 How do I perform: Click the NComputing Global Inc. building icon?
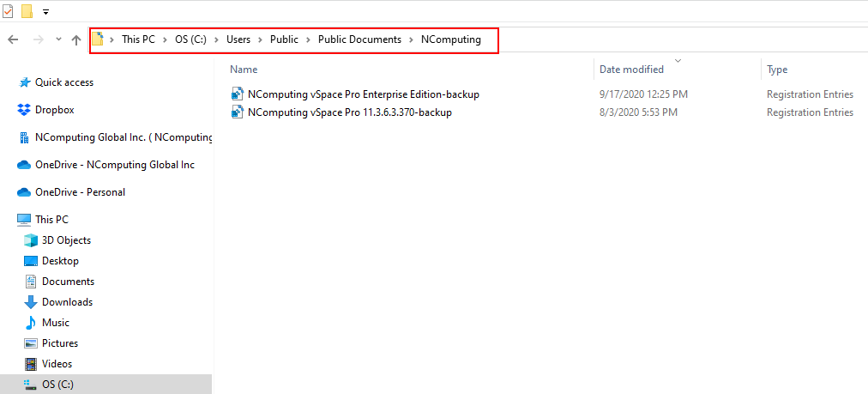pyautogui.click(x=24, y=137)
